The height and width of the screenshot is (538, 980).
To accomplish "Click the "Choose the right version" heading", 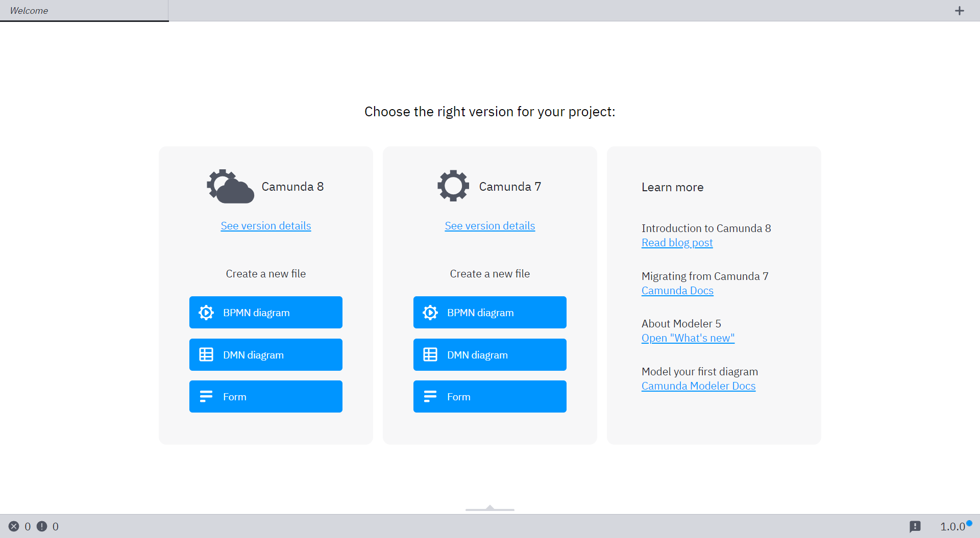I will click(490, 112).
